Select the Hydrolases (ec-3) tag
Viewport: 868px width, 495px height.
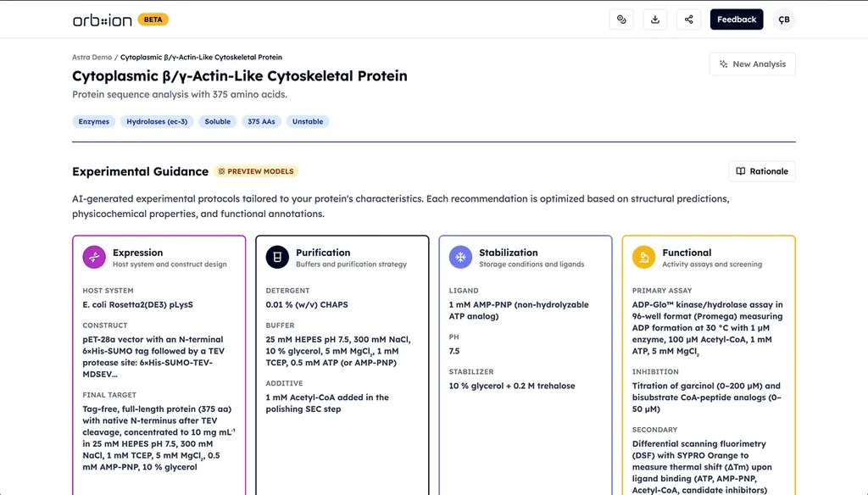point(157,121)
